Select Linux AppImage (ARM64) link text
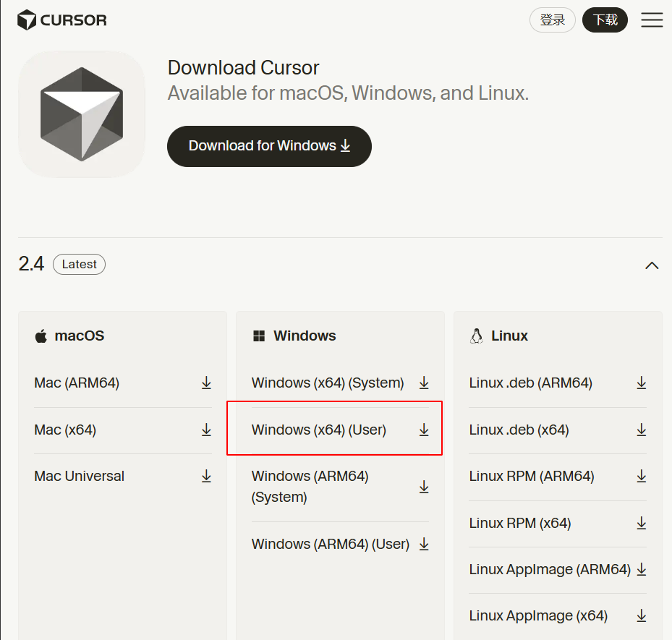The width and height of the screenshot is (672, 640). (x=550, y=569)
